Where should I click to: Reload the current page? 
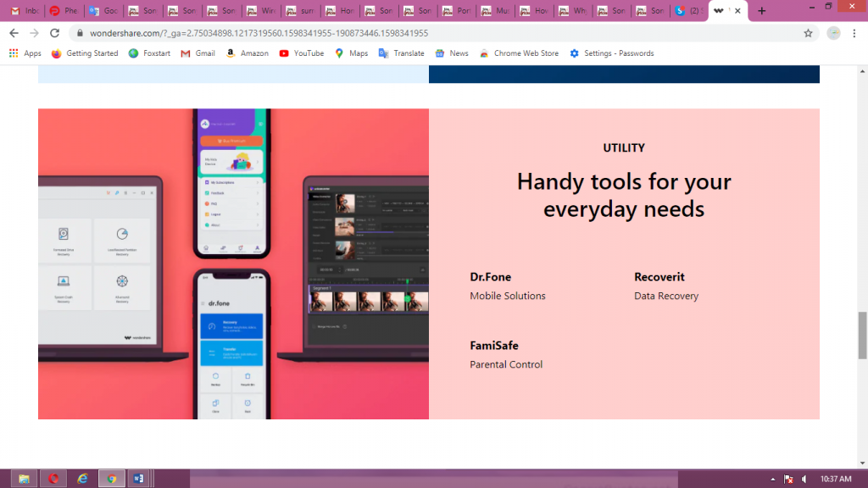coord(55,33)
